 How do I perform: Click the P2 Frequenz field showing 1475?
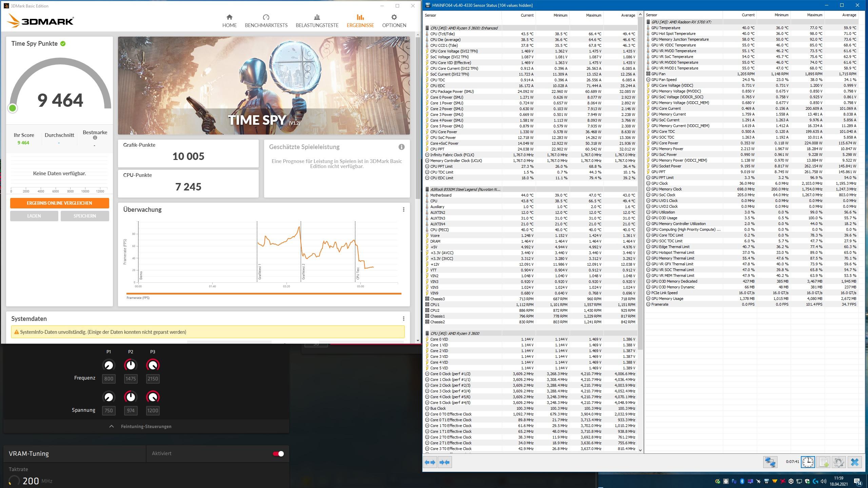pos(131,379)
